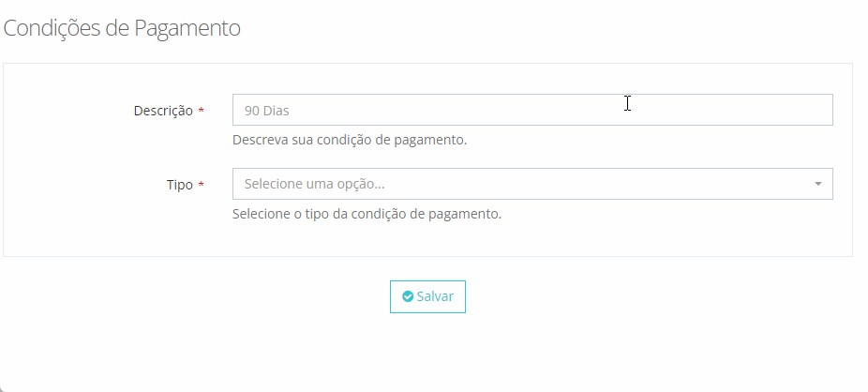Click the middle of the Tipo combo box

pyautogui.click(x=532, y=184)
